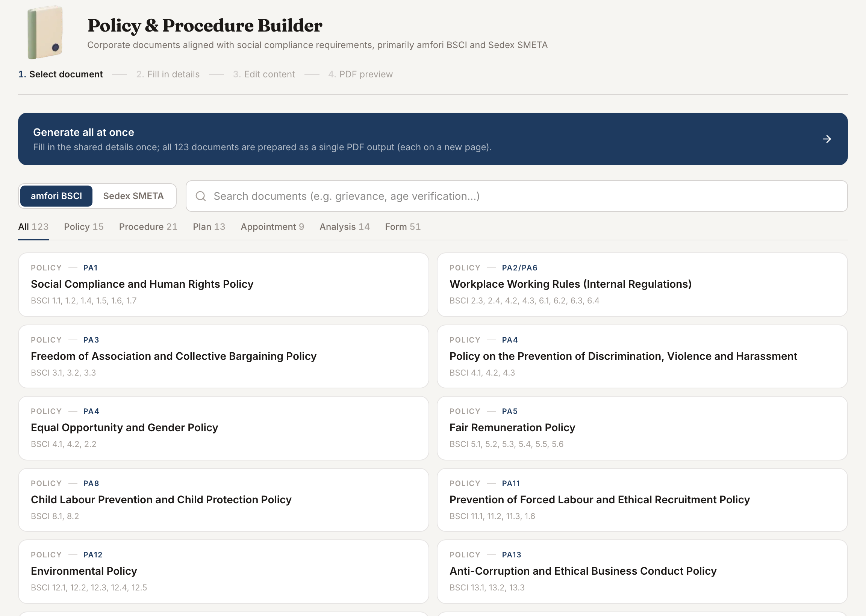Open Prevention of Discrimination, Violence and Harassment policy

[642, 356]
